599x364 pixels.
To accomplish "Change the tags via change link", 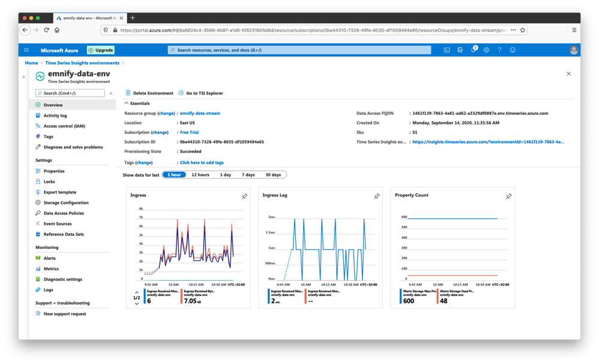I will [x=144, y=163].
